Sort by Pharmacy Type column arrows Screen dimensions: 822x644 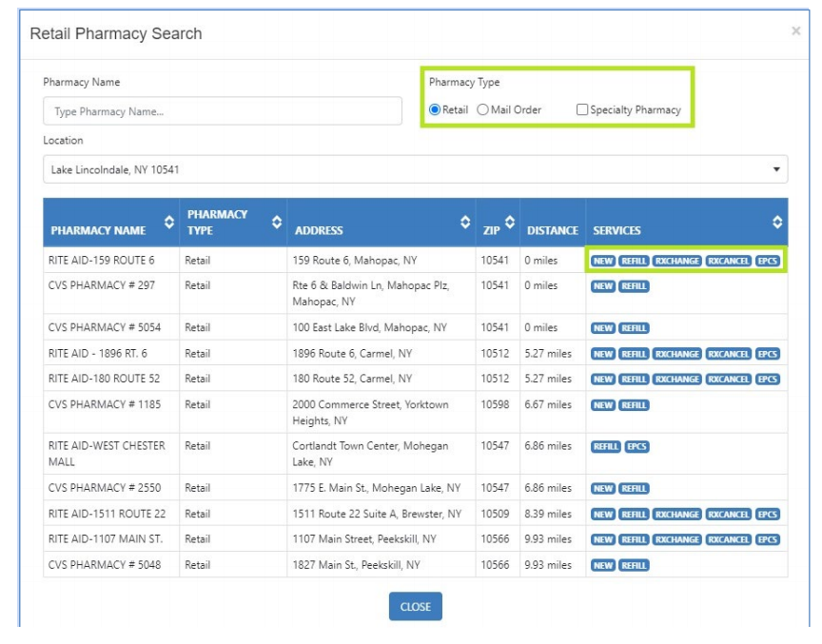tap(277, 223)
